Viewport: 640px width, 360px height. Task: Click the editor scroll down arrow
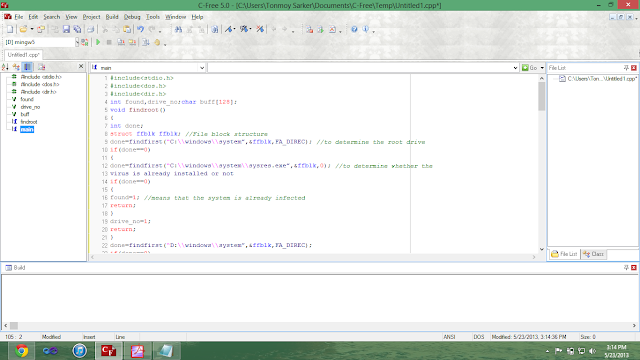pyautogui.click(x=542, y=249)
